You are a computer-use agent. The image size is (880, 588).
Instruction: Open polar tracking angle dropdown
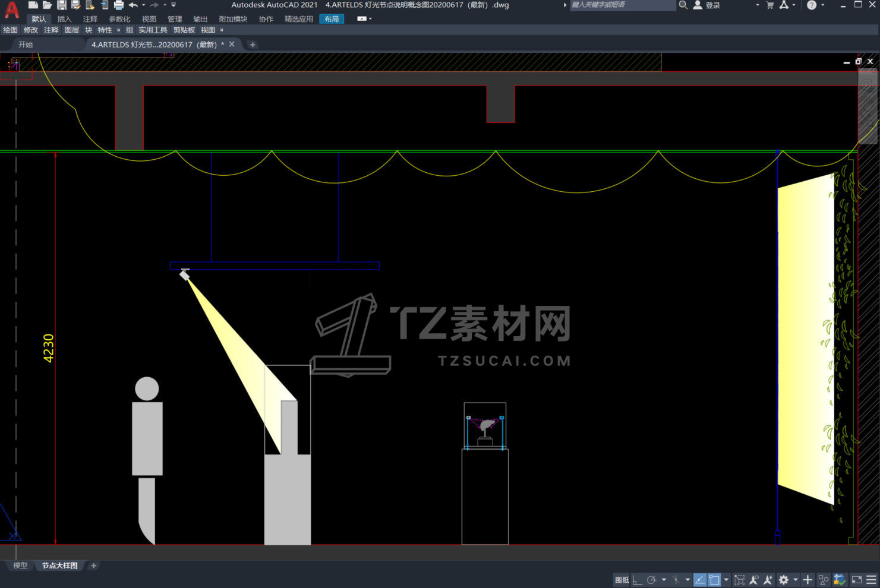[x=663, y=580]
